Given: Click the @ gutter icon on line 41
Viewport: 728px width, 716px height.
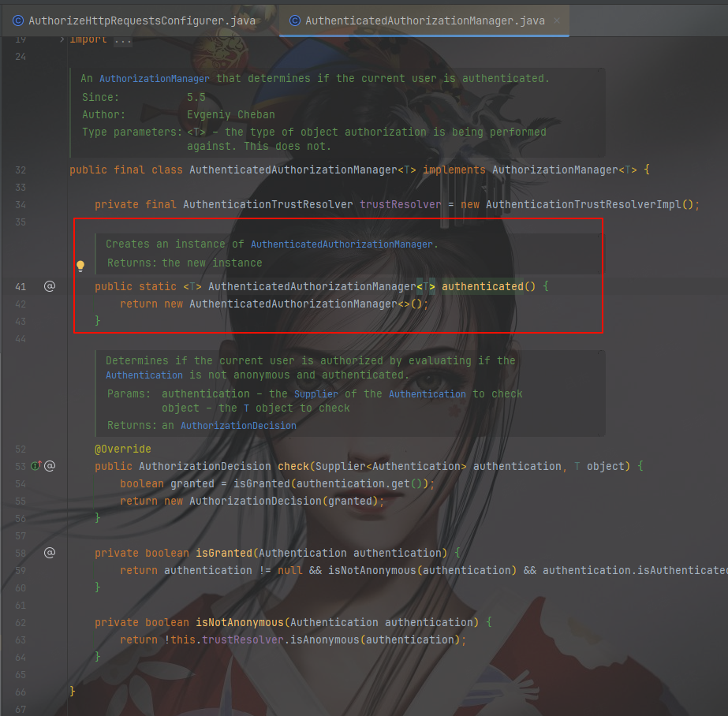Looking at the screenshot, I should click(x=50, y=286).
